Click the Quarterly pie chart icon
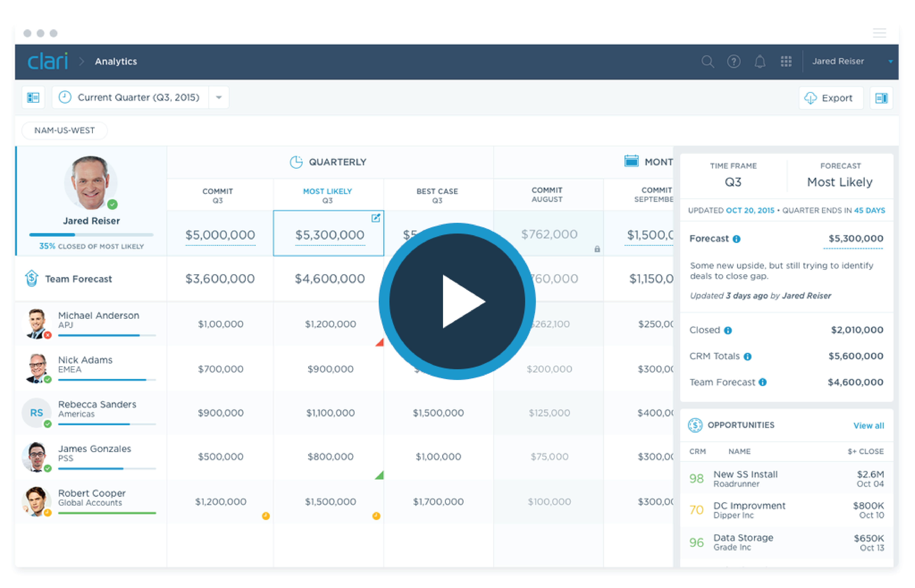Viewport: 915px width, 588px height. [296, 161]
